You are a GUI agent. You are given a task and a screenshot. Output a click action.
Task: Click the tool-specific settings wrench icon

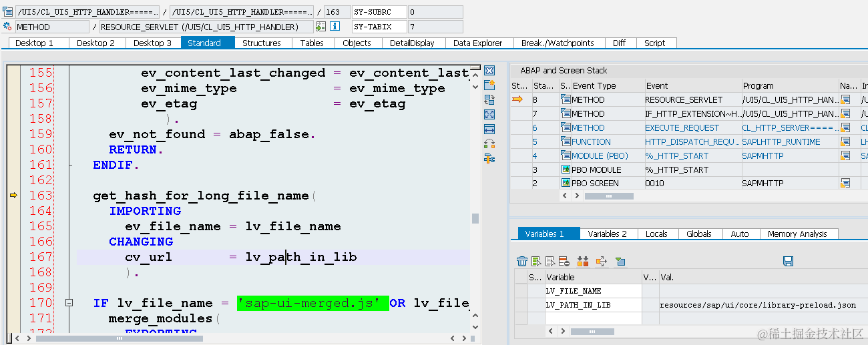(489, 158)
